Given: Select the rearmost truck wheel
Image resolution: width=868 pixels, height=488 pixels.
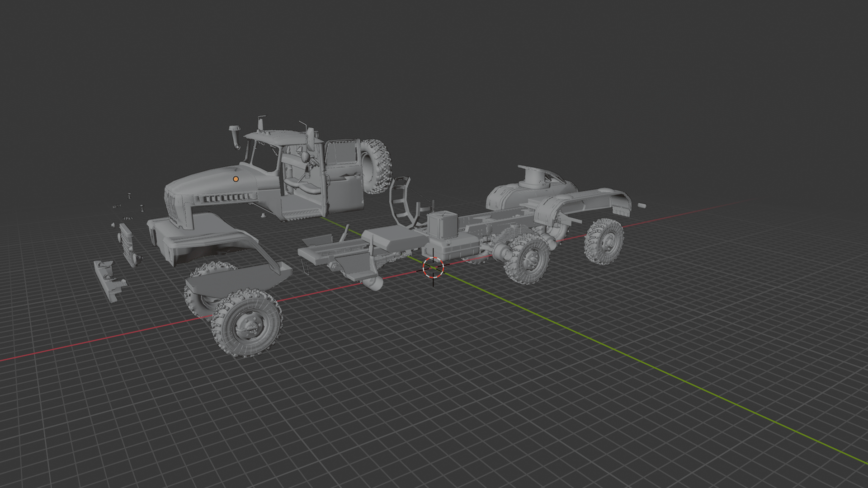Looking at the screenshot, I should click(x=604, y=241).
